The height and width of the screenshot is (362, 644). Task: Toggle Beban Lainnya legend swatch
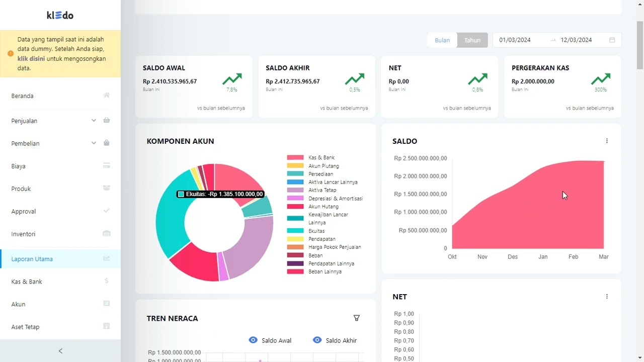pos(295,271)
